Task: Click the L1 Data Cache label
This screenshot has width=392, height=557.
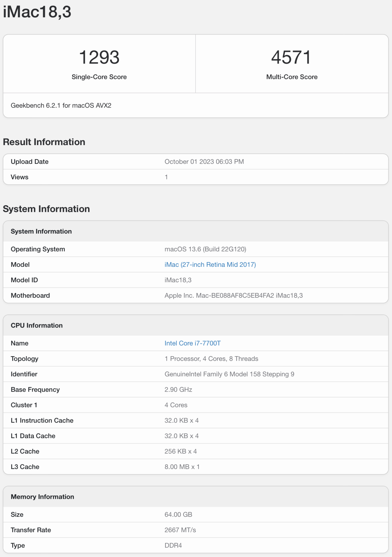Action: (33, 436)
